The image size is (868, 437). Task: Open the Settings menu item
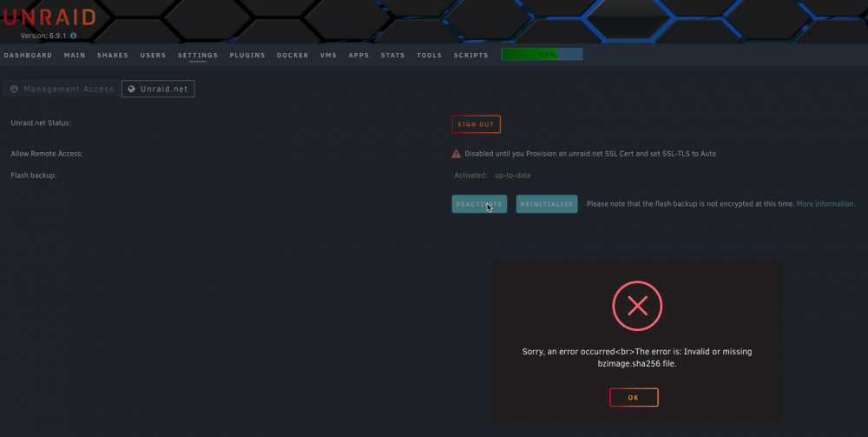coord(198,56)
